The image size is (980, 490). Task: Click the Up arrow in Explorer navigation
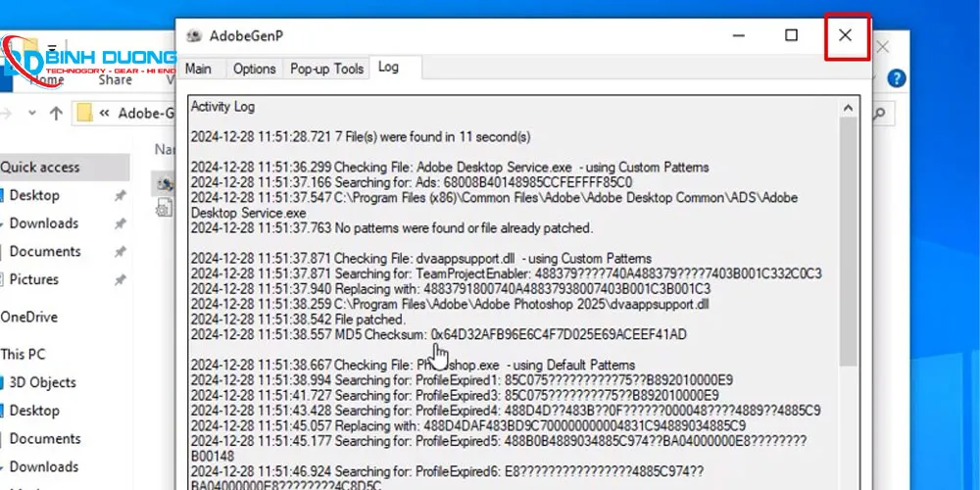[56, 113]
